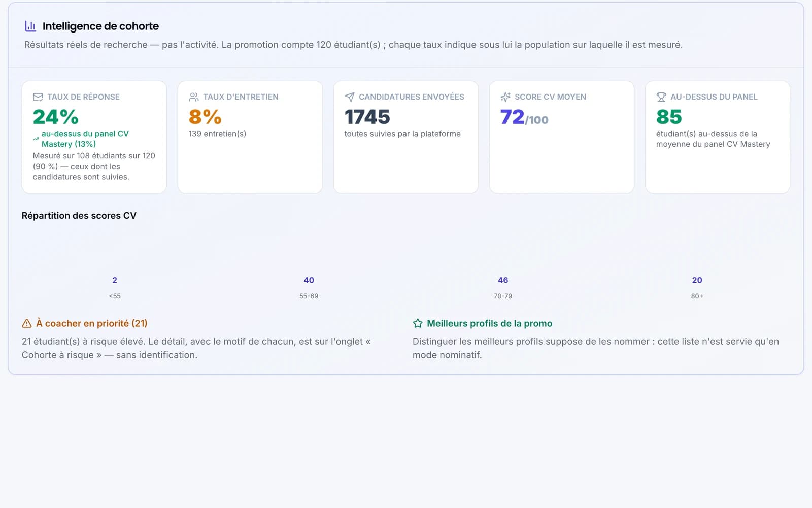Click the '55-69' score range label
This screenshot has width=812, height=508.
click(x=309, y=296)
